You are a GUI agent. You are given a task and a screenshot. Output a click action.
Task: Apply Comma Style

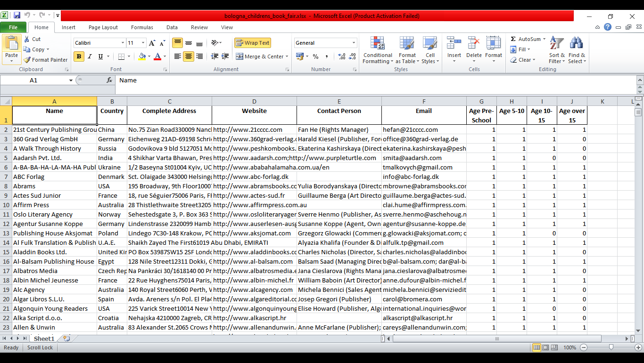click(x=326, y=56)
